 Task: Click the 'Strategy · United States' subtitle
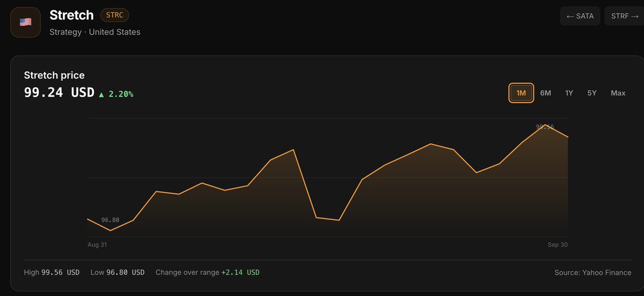(95, 32)
